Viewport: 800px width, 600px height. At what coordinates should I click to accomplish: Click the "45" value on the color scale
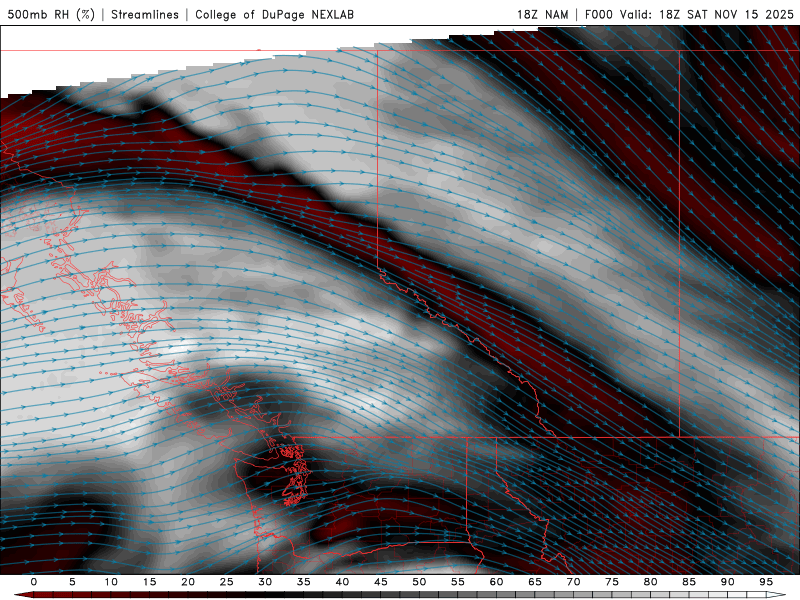pos(381,582)
